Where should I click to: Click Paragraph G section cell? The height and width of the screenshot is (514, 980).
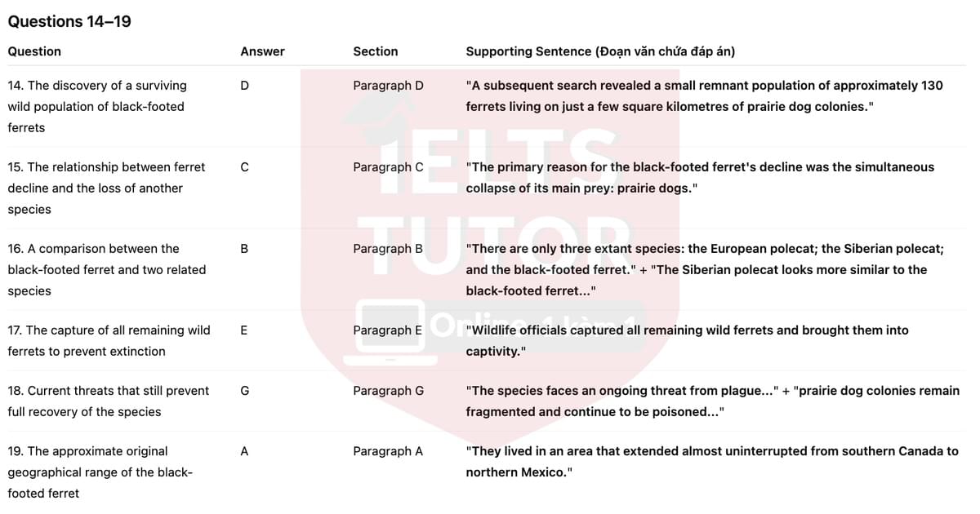coord(389,391)
